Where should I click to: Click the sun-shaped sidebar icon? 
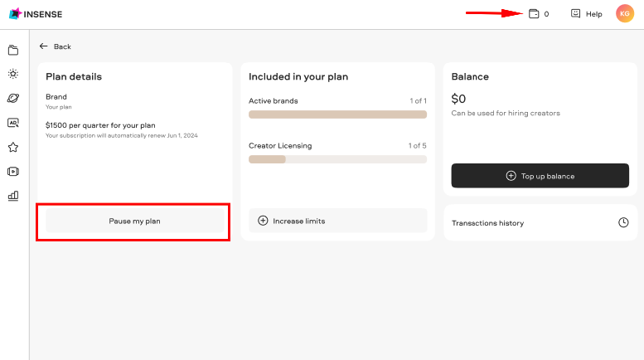13,74
